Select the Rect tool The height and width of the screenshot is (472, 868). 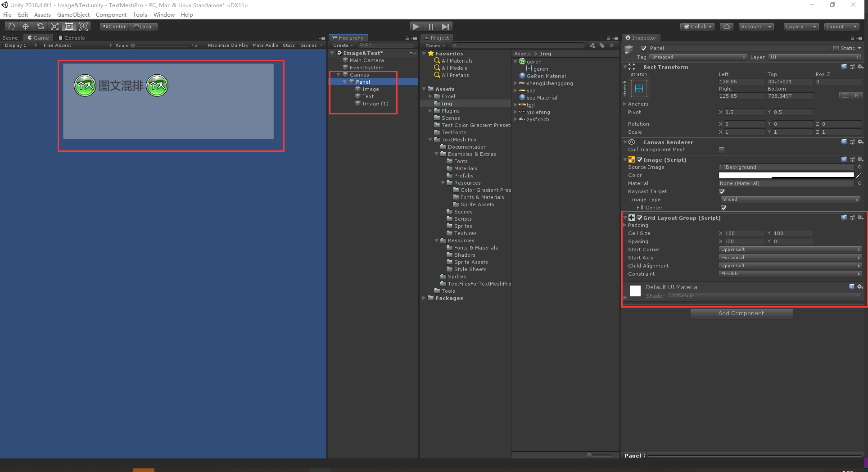point(69,26)
